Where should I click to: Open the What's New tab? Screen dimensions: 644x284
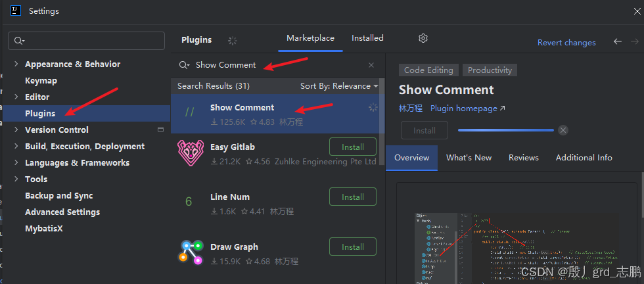tap(469, 158)
